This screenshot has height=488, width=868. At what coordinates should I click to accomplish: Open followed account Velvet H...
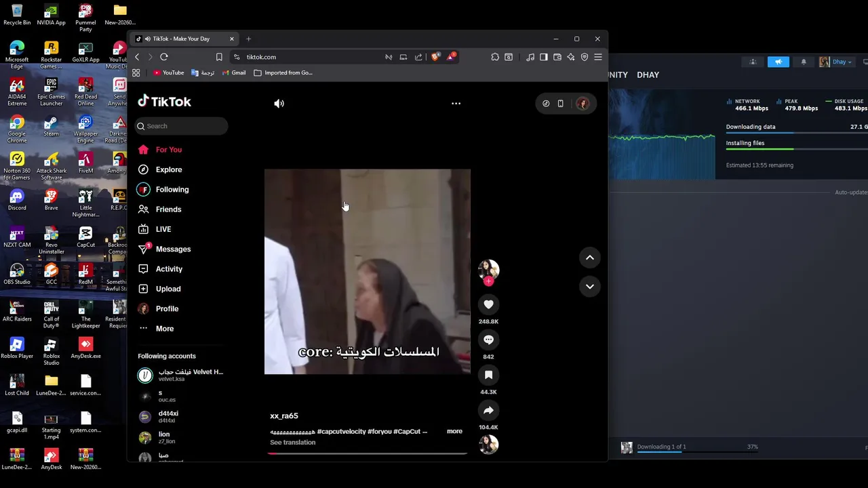(x=180, y=375)
